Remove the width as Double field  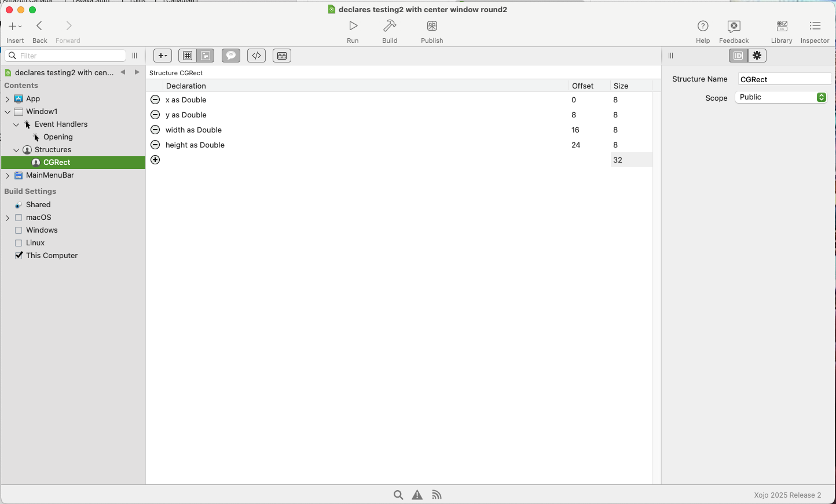(x=155, y=130)
